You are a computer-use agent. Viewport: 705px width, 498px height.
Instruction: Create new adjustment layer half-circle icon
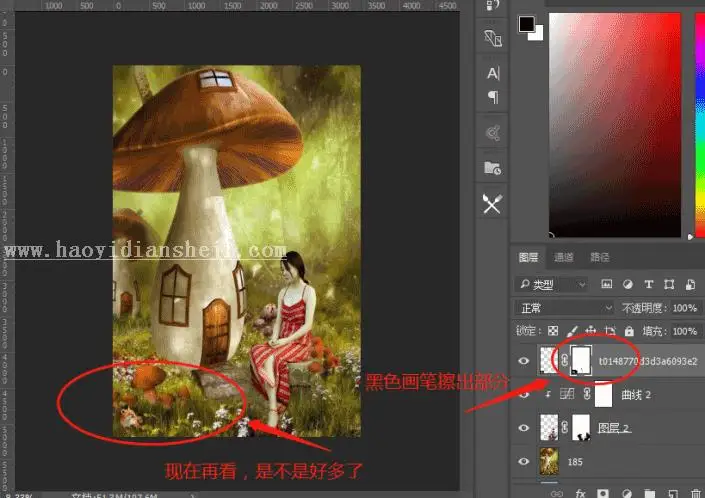pyautogui.click(x=626, y=493)
